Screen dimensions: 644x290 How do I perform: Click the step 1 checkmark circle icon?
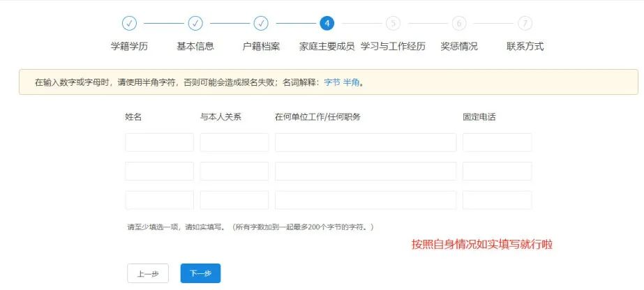129,23
